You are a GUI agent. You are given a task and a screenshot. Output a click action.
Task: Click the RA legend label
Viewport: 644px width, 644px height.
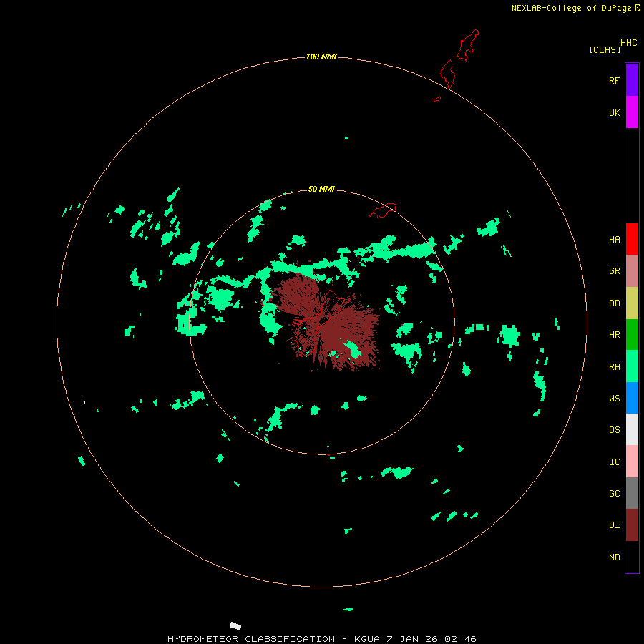click(615, 367)
